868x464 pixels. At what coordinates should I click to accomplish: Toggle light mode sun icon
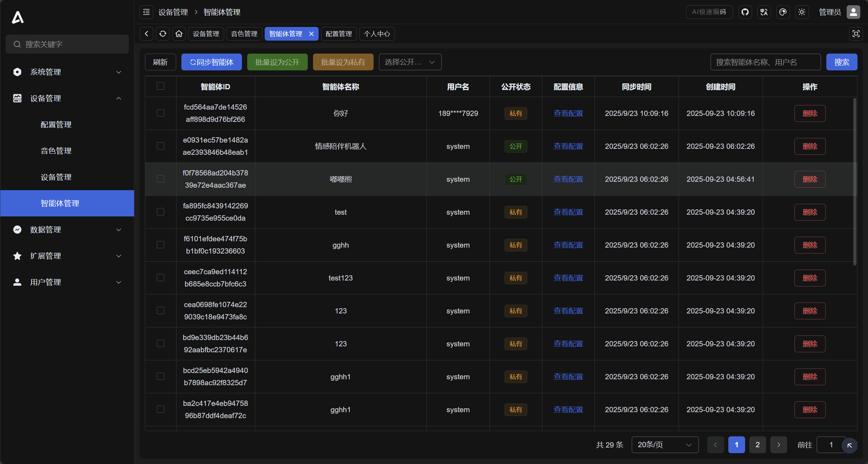pos(802,12)
